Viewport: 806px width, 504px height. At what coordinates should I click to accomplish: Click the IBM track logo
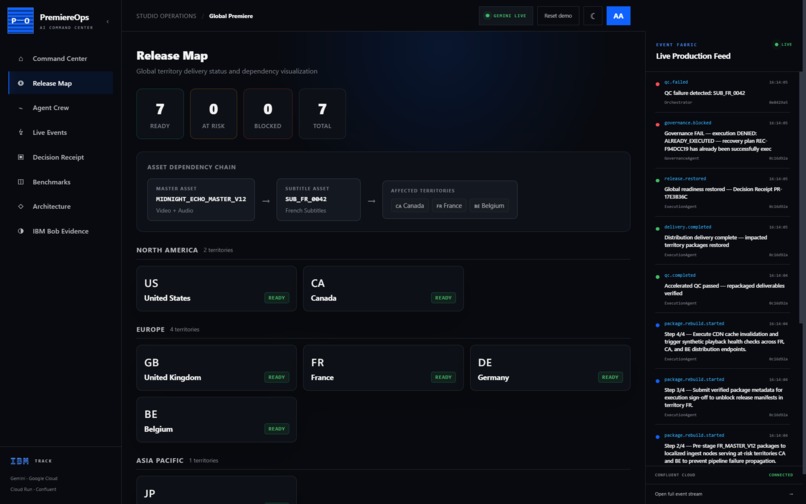20,461
